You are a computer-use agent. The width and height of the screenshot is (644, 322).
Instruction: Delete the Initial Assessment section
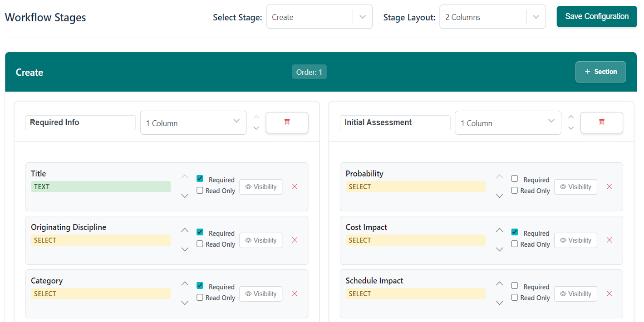(602, 122)
